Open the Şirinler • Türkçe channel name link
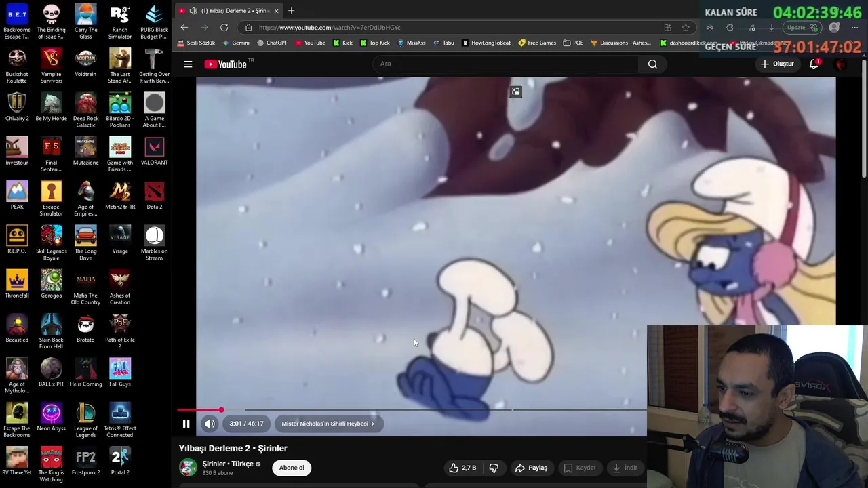The image size is (868, 488). (x=228, y=464)
